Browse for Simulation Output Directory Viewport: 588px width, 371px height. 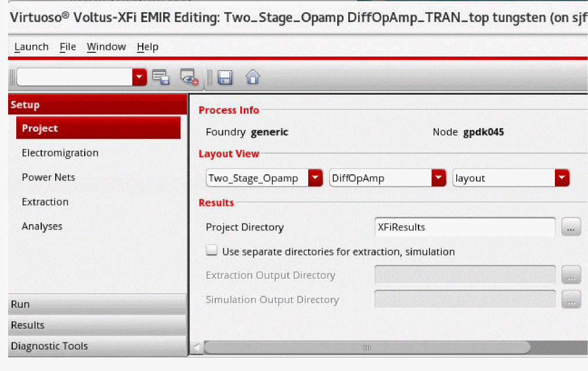coord(571,299)
